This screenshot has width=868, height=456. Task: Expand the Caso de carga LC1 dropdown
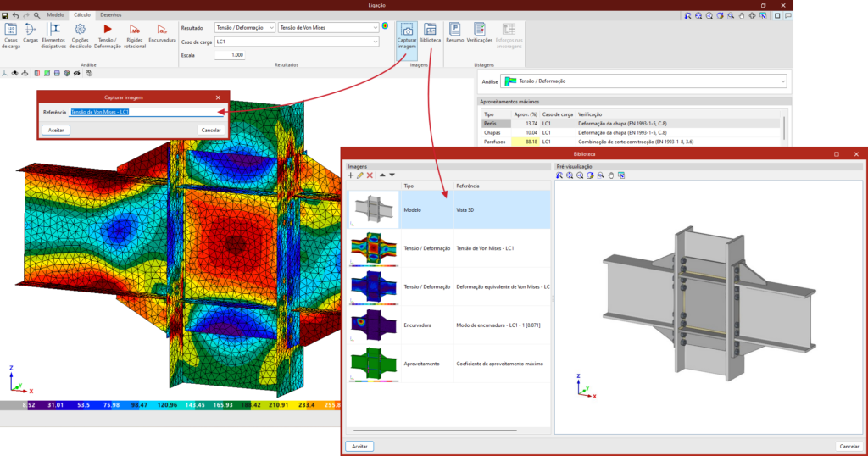click(x=375, y=42)
